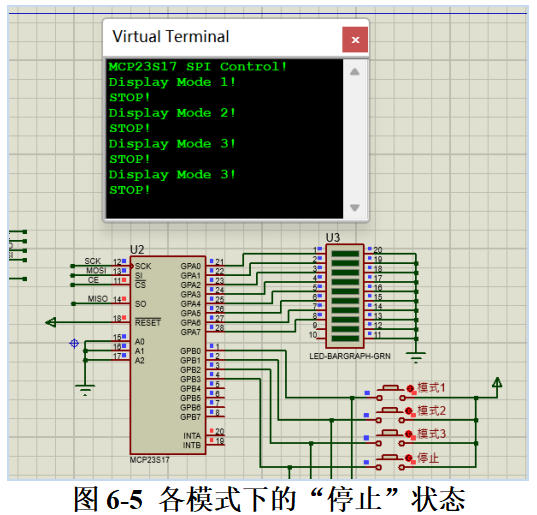Activate the 停止 push button
This screenshot has width=537, height=515.
pyautogui.click(x=390, y=462)
